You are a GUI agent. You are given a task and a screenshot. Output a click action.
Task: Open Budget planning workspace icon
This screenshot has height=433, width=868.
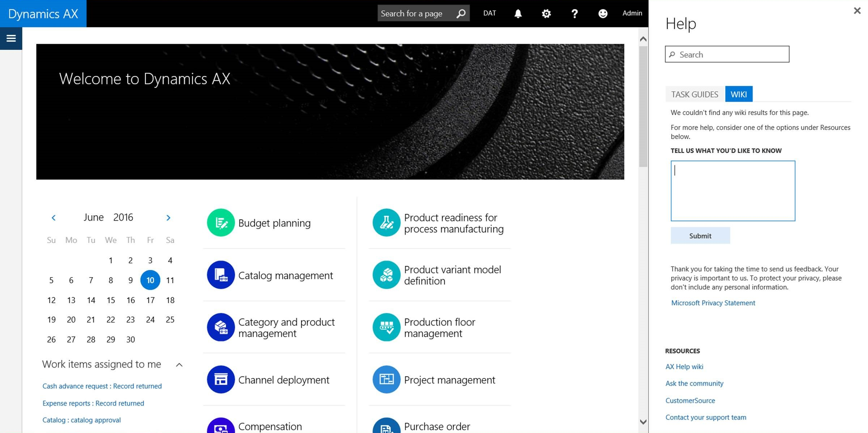click(221, 222)
